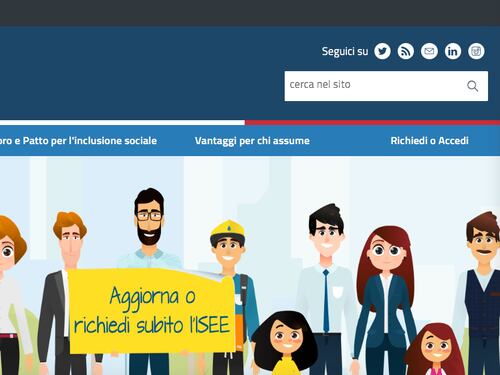Click the yellow 'Aggiorna o richiedi subito l'ISEE' banner
This screenshot has height=375, width=500.
152,311
